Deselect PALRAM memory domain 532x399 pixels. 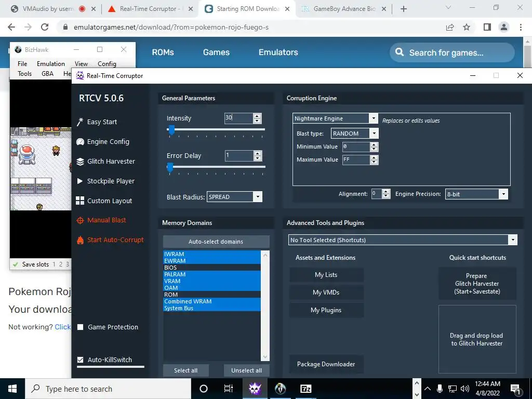tap(212, 274)
